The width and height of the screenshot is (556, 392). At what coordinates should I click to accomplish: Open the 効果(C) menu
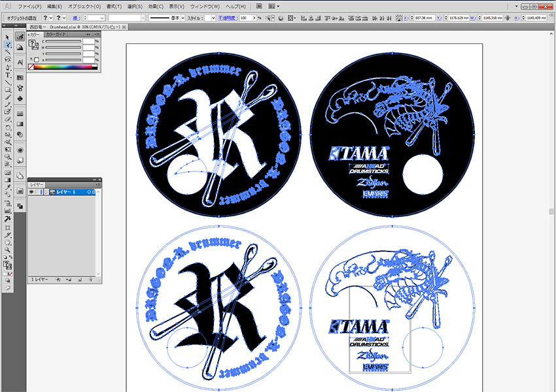point(156,7)
